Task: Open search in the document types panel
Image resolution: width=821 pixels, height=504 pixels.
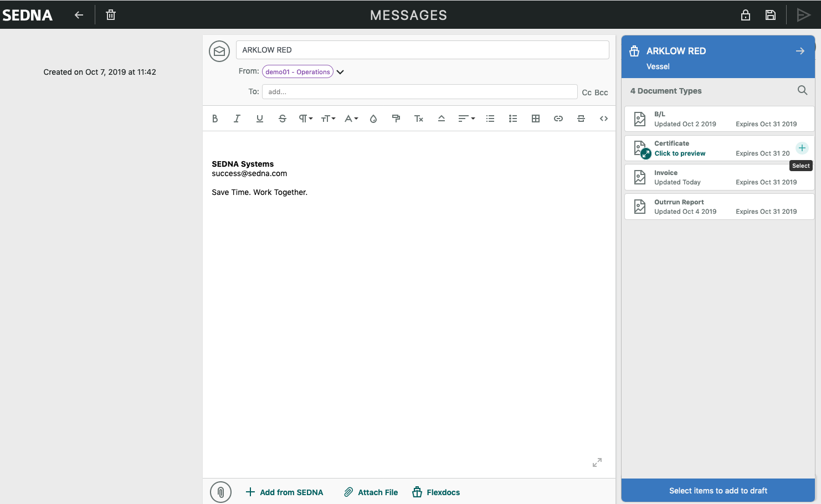Action: point(802,90)
